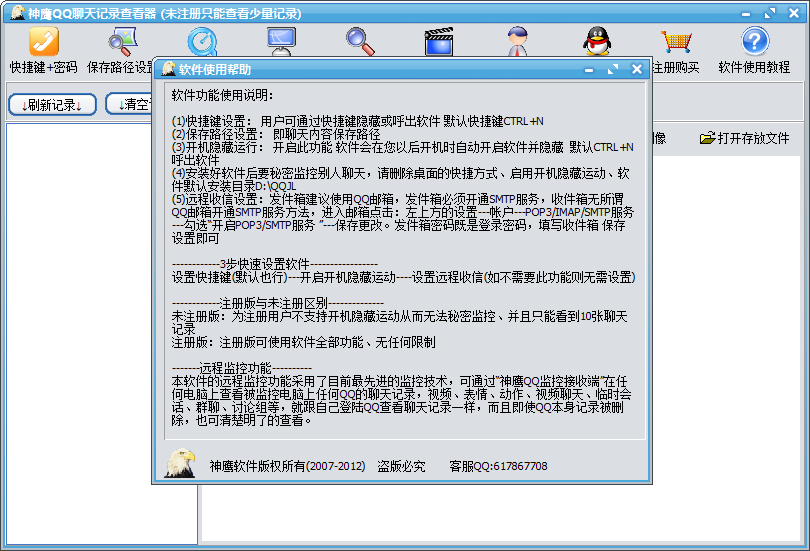Click eagle icon in help dialog title bar

pyautogui.click(x=168, y=69)
